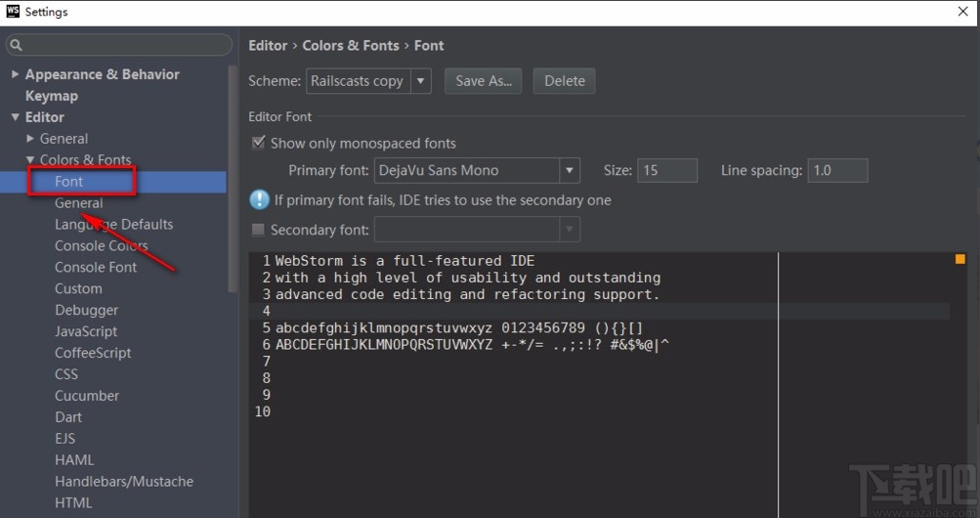Click the Save As... button
The image size is (980, 518).
point(484,81)
